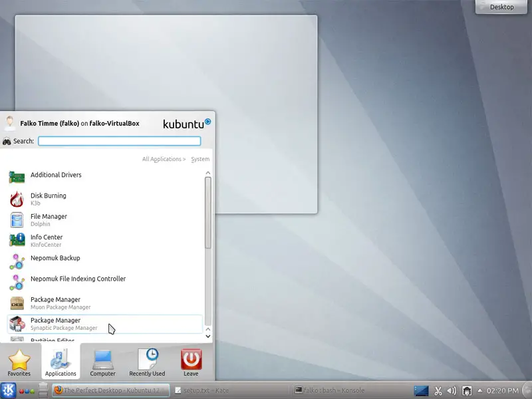Click the 02:20 PM clock
Viewport: 532px width, 399px height.
click(503, 391)
